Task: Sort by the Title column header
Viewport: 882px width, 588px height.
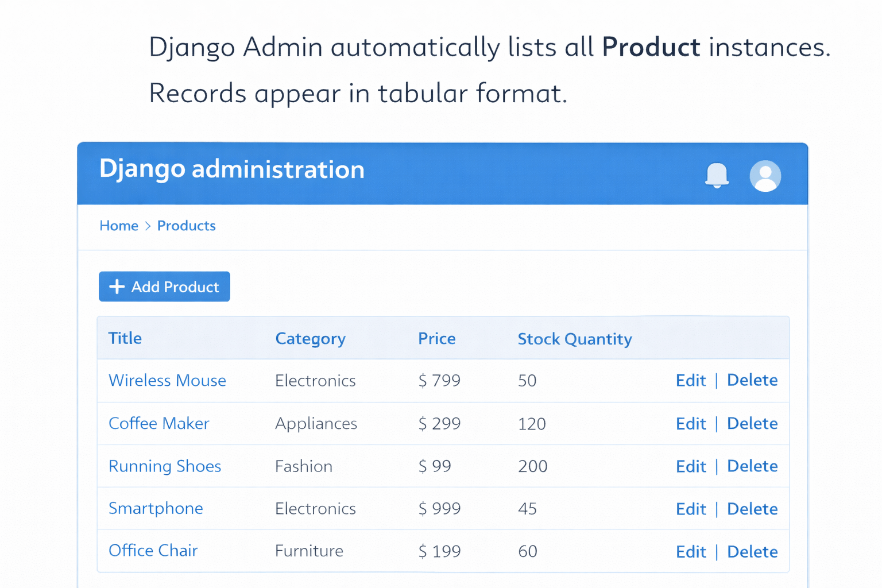Action: click(125, 338)
